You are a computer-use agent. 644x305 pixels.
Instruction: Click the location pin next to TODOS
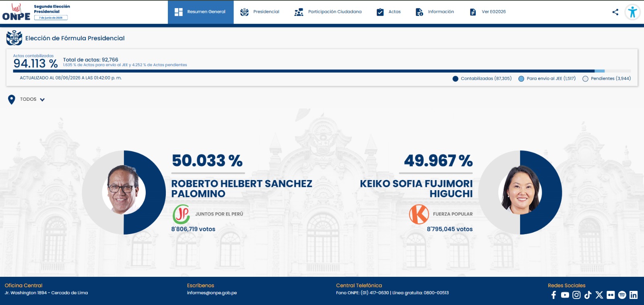click(x=12, y=100)
